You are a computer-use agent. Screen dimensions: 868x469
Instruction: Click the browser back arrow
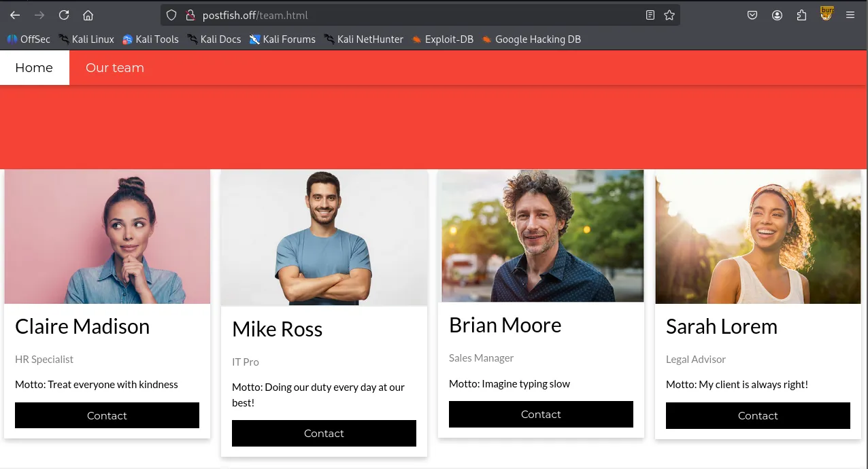(x=15, y=15)
